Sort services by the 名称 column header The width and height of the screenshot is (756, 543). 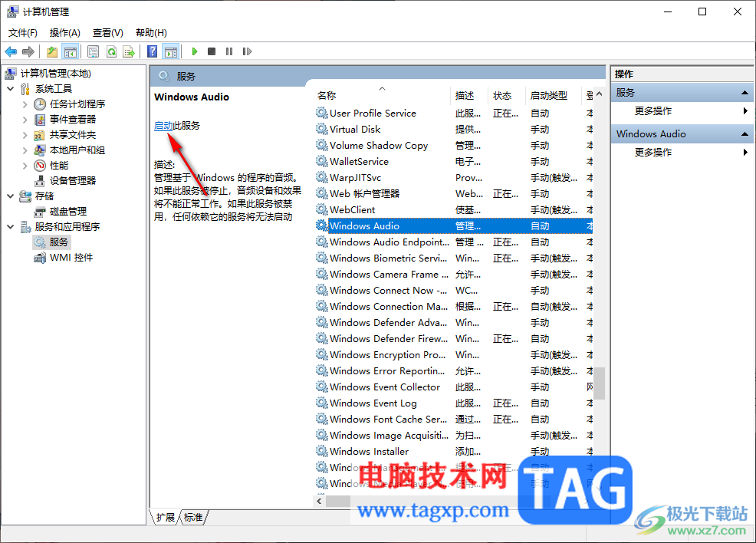tap(382, 95)
